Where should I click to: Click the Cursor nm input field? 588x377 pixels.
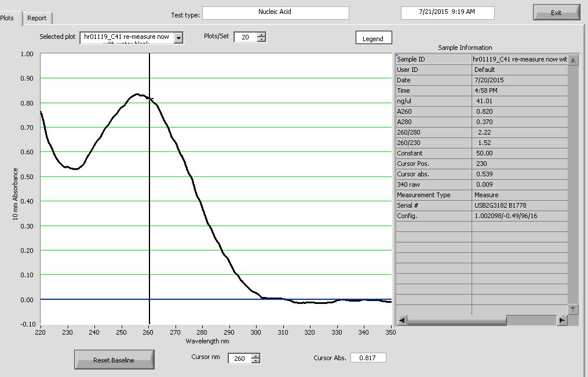click(240, 358)
